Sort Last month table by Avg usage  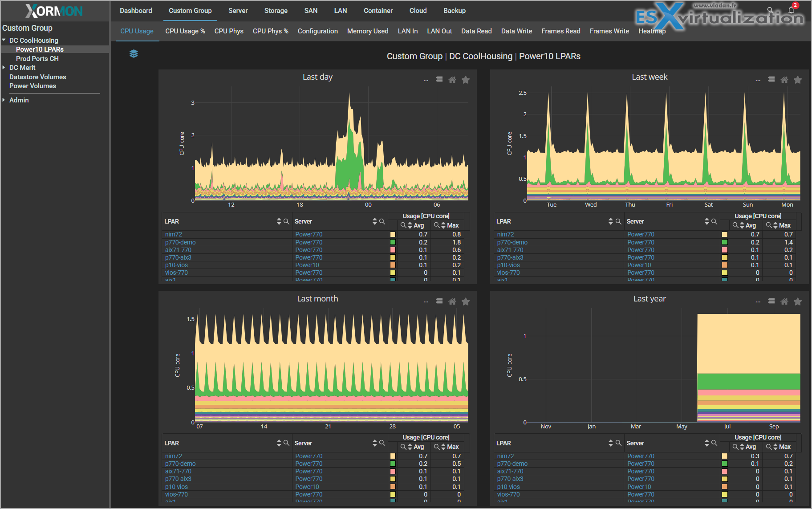410,447
